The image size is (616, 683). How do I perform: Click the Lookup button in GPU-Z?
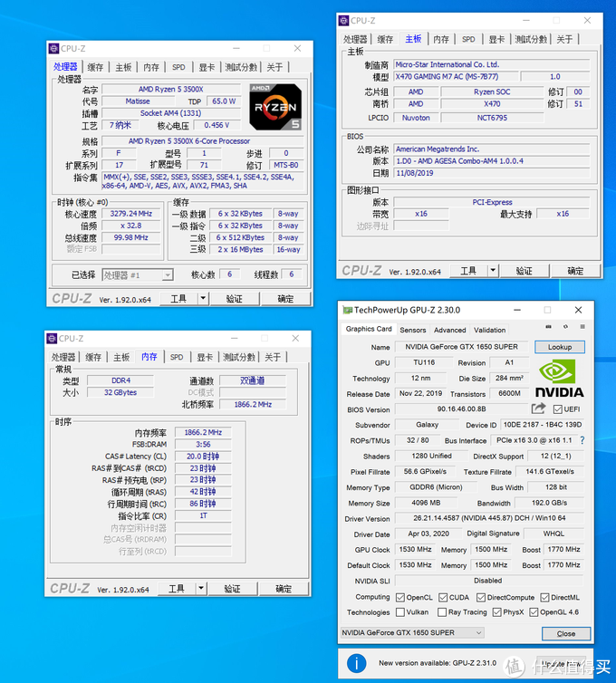pyautogui.click(x=559, y=347)
